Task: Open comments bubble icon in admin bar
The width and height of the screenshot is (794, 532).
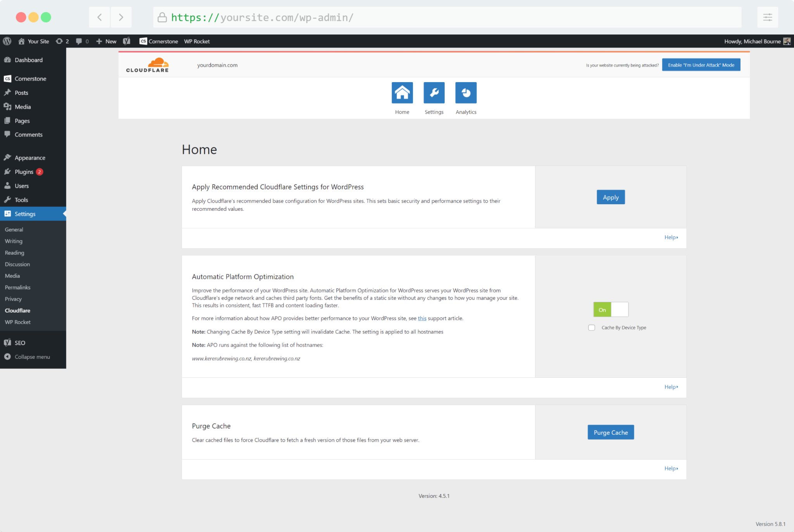Action: pyautogui.click(x=79, y=41)
